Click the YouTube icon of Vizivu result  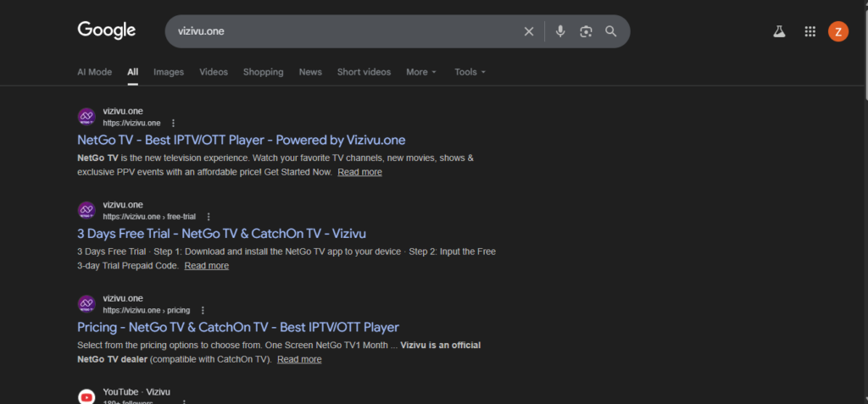pyautogui.click(x=86, y=396)
